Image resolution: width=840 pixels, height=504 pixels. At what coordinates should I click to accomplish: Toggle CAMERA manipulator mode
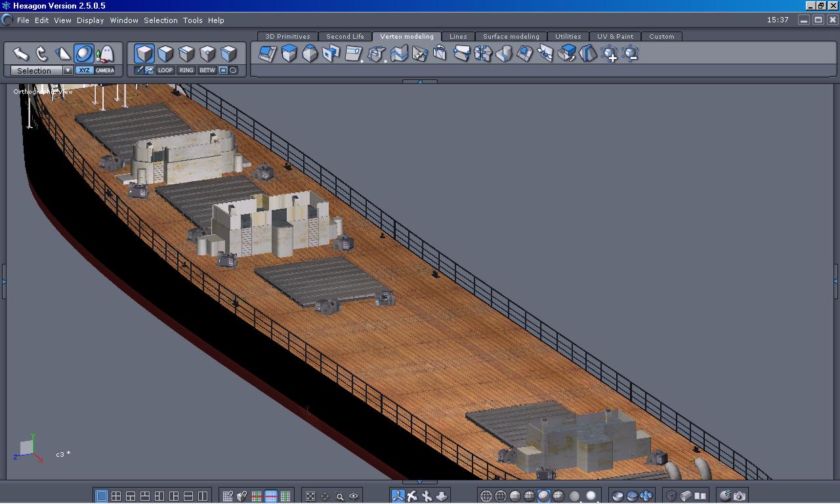point(105,70)
